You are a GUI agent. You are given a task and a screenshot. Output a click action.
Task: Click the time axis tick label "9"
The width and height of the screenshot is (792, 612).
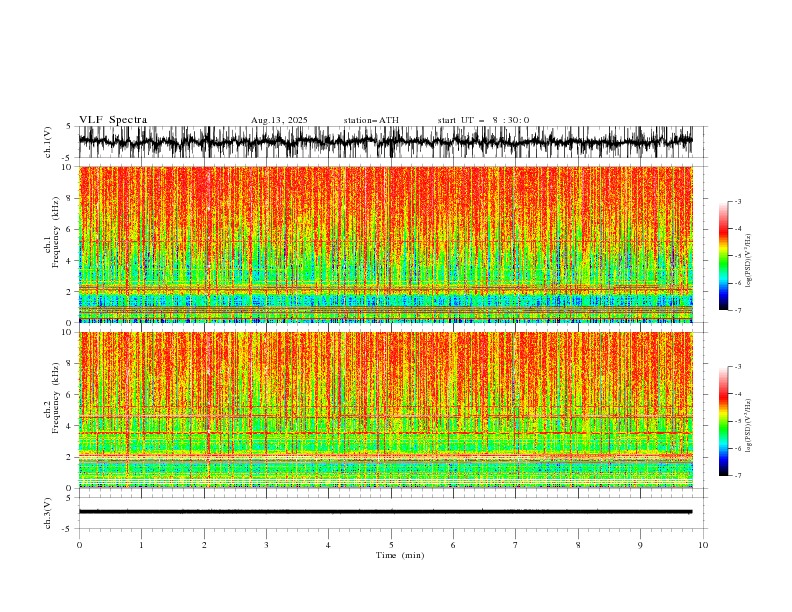click(x=640, y=545)
